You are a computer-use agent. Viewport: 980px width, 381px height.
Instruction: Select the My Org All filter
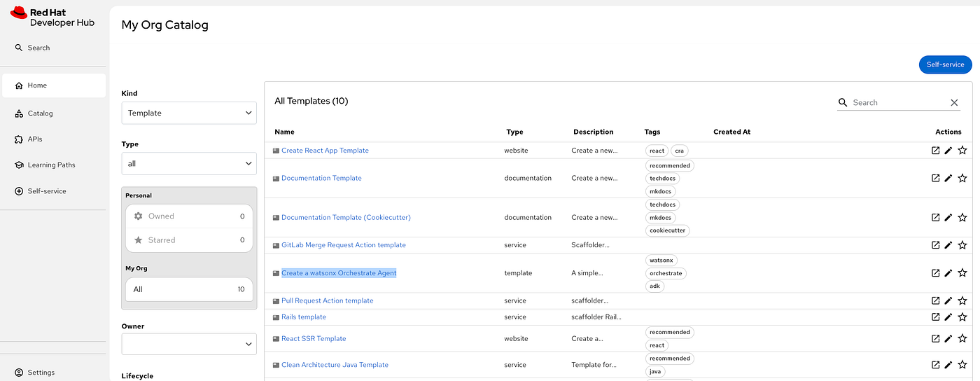click(189, 289)
